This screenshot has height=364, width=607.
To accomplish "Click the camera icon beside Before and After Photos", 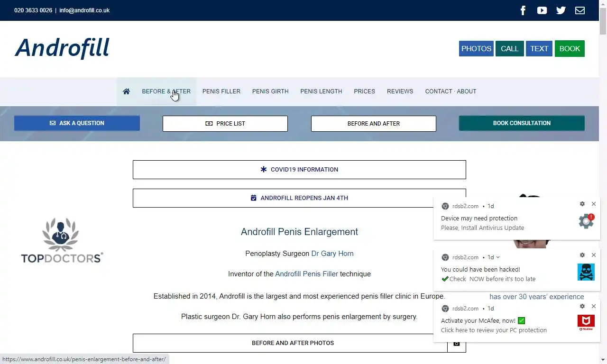I will [x=457, y=343].
